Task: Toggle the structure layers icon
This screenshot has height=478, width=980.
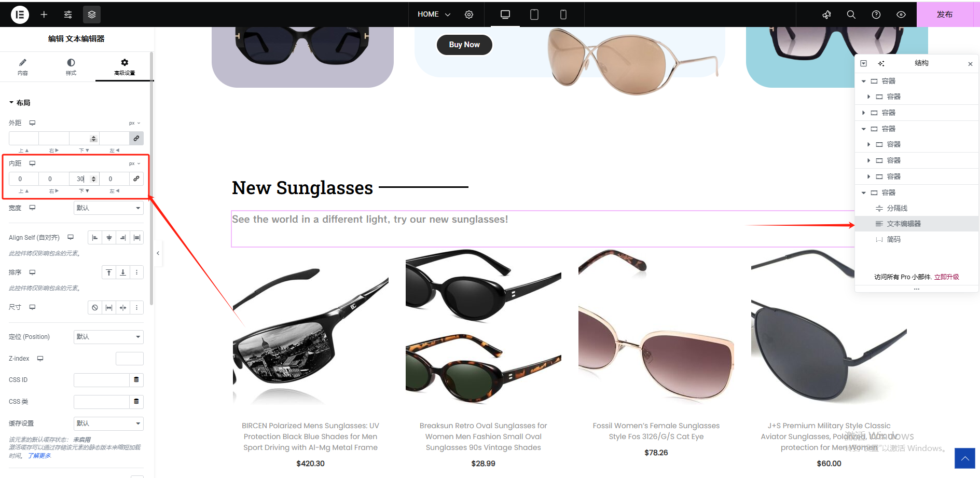Action: pyautogui.click(x=92, y=15)
